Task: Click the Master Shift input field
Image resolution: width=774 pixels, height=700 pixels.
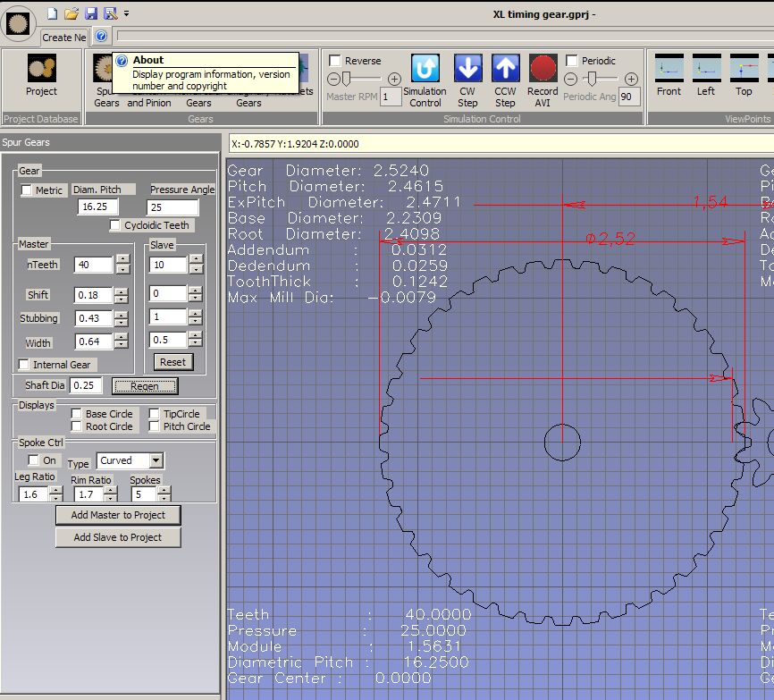Action: click(x=94, y=295)
